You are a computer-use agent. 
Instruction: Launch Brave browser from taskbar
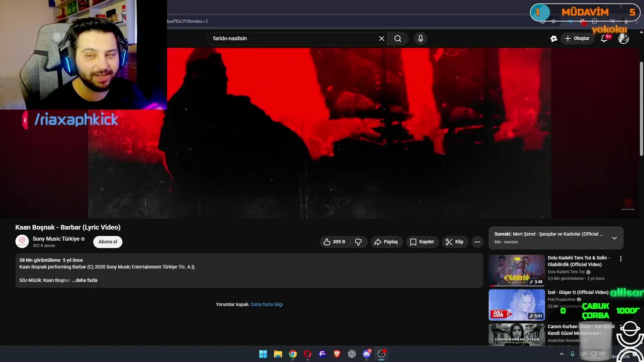[337, 354]
